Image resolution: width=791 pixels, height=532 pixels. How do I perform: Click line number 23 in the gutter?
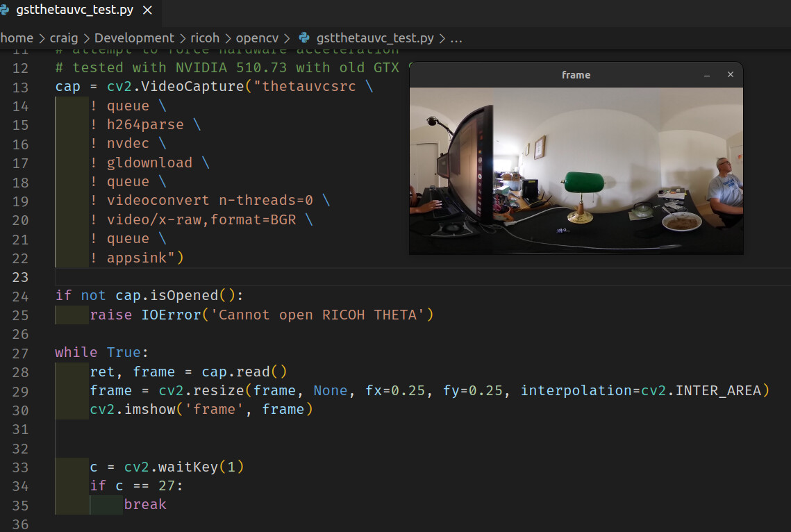21,277
